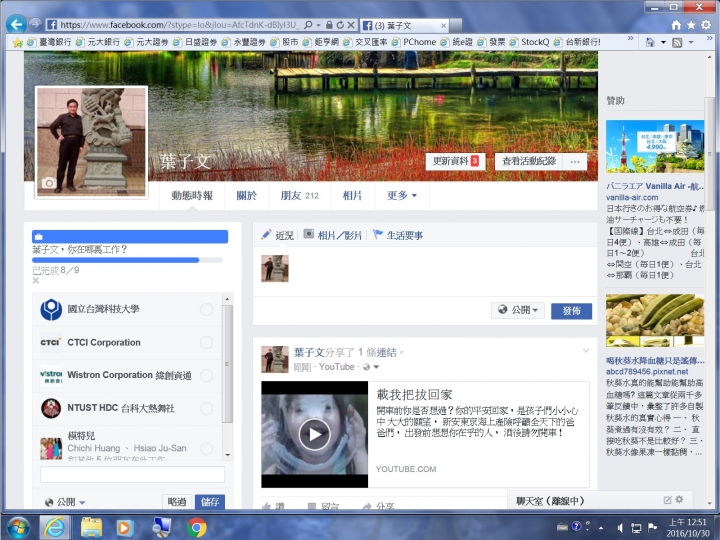This screenshot has height=540, width=720.
Task: Open 關於 profile tab
Action: (x=247, y=196)
